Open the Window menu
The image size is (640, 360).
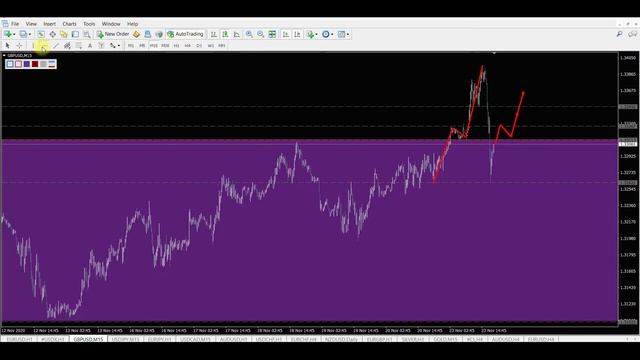(111, 24)
